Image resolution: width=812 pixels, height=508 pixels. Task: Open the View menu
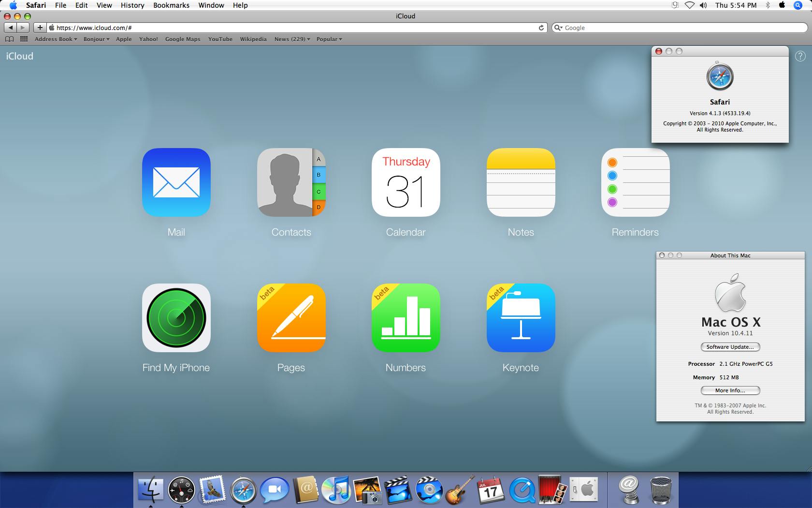pyautogui.click(x=104, y=5)
